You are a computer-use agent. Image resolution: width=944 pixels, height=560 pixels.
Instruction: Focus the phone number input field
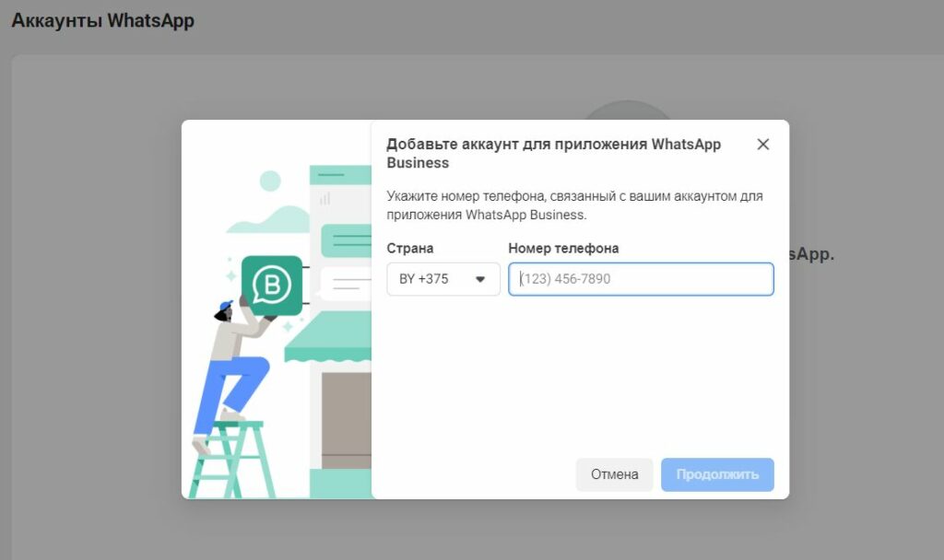point(641,279)
